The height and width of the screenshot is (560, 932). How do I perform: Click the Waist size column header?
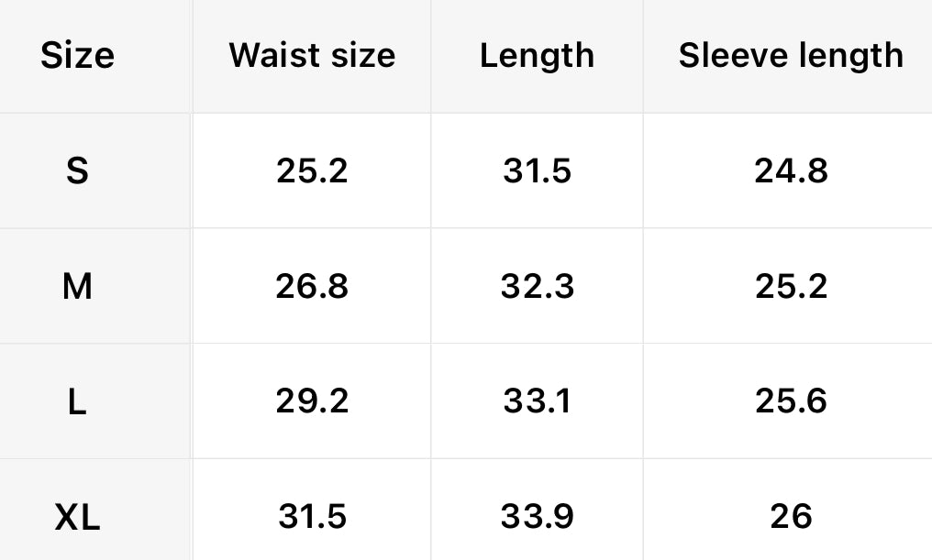tap(312, 56)
